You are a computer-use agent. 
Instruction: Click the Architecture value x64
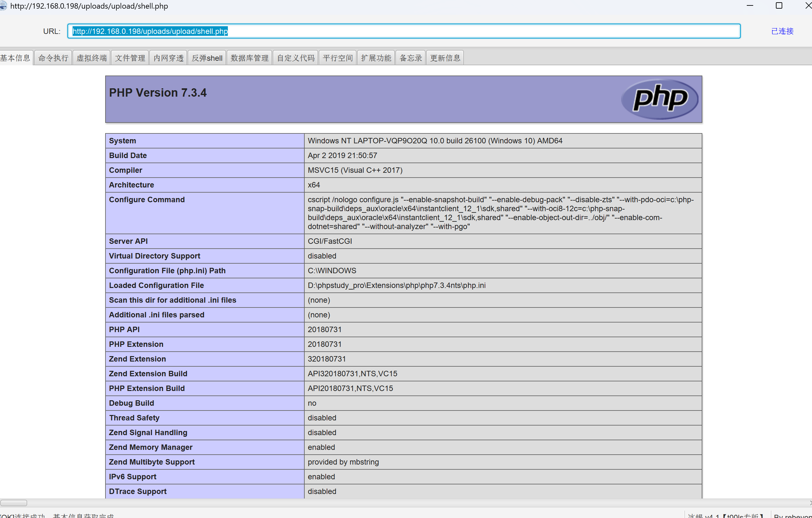[x=314, y=185]
